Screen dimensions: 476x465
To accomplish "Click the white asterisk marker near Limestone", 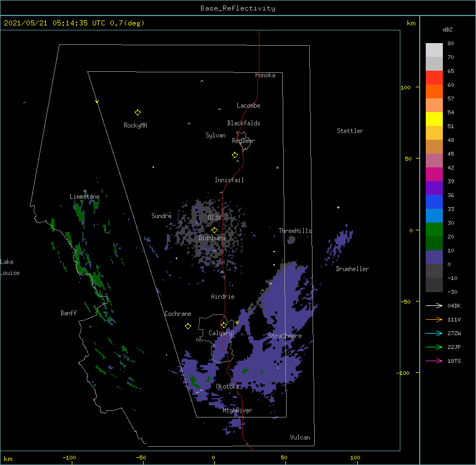I will coord(85,191).
